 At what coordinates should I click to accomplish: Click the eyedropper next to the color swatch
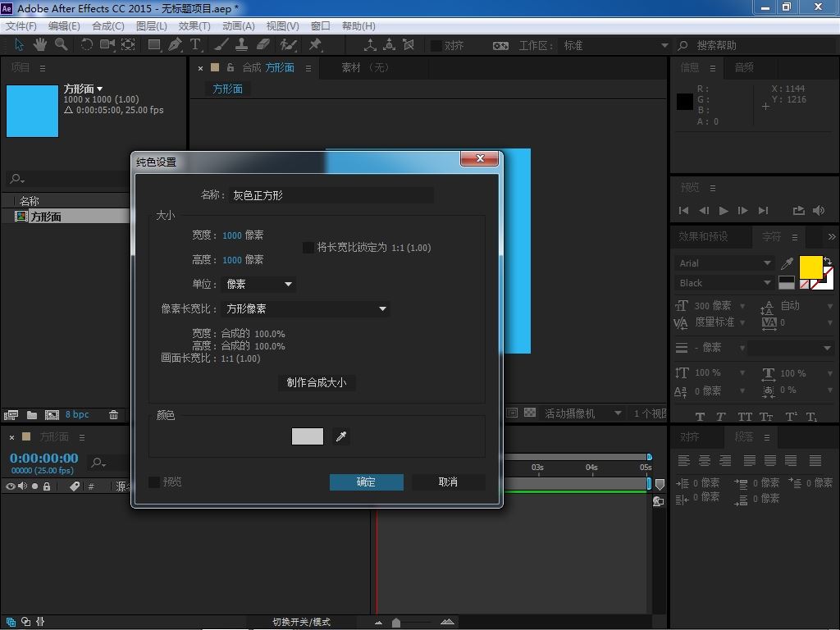[x=341, y=437]
